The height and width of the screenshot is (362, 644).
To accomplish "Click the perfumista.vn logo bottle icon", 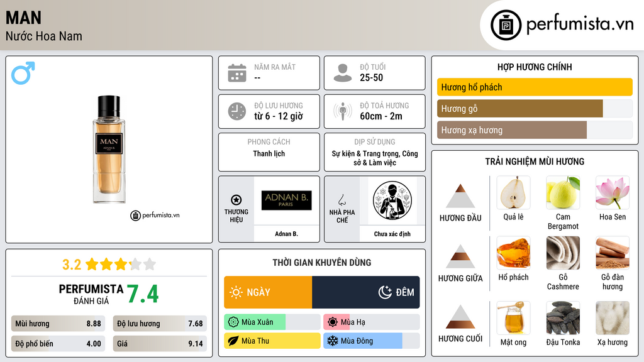I will point(506,25).
